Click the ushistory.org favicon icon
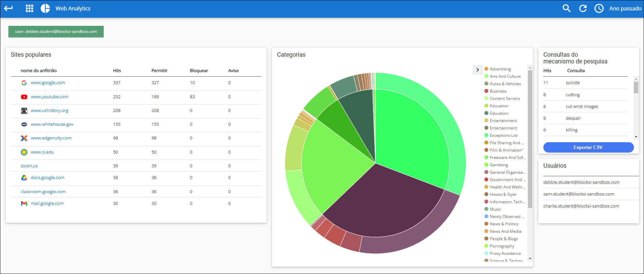The width and height of the screenshot is (644, 274). tap(24, 111)
